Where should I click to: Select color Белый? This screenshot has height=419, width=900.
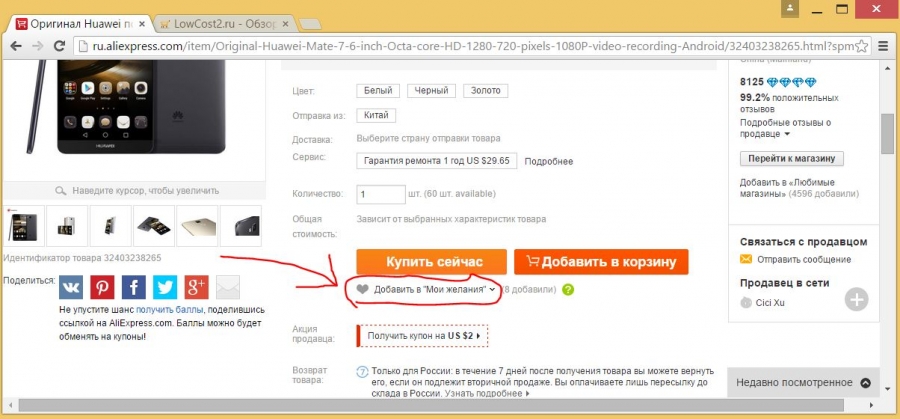pos(378,91)
